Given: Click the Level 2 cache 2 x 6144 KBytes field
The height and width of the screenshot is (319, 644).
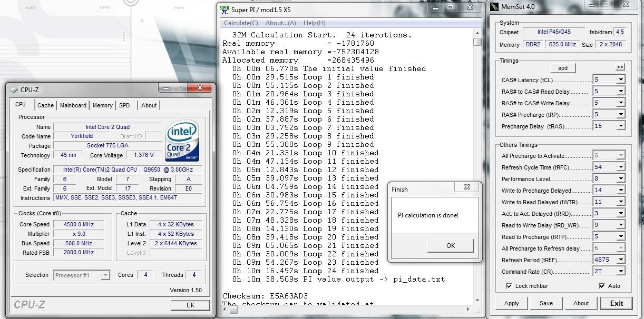Looking at the screenshot, I should point(176,243).
